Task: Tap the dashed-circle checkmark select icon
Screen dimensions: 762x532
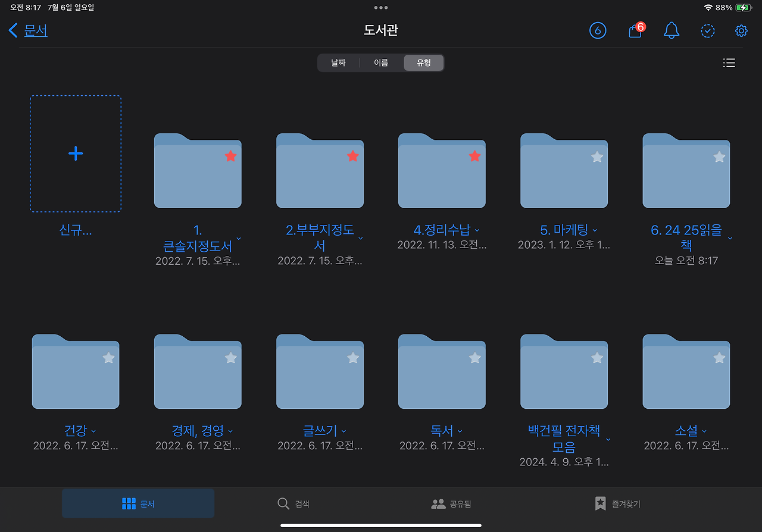Action: pyautogui.click(x=707, y=31)
